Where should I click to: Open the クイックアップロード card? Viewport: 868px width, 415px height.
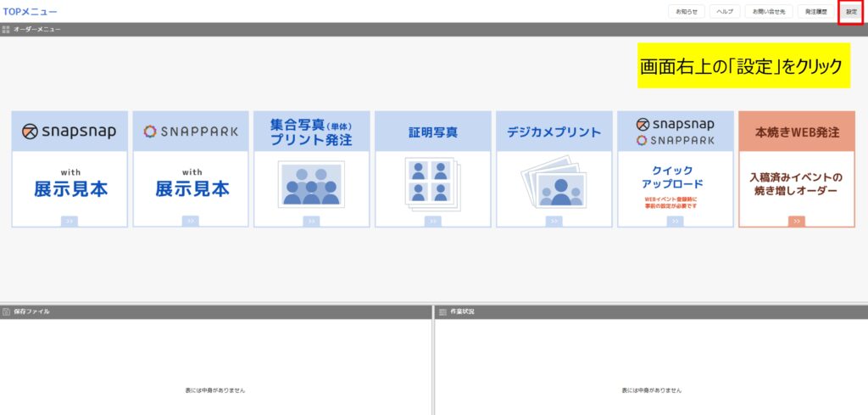676,169
